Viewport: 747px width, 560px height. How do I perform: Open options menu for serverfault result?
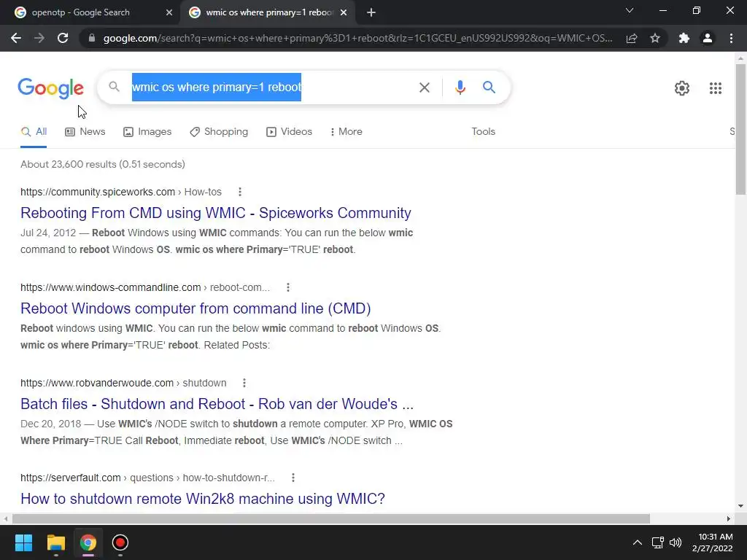(293, 478)
